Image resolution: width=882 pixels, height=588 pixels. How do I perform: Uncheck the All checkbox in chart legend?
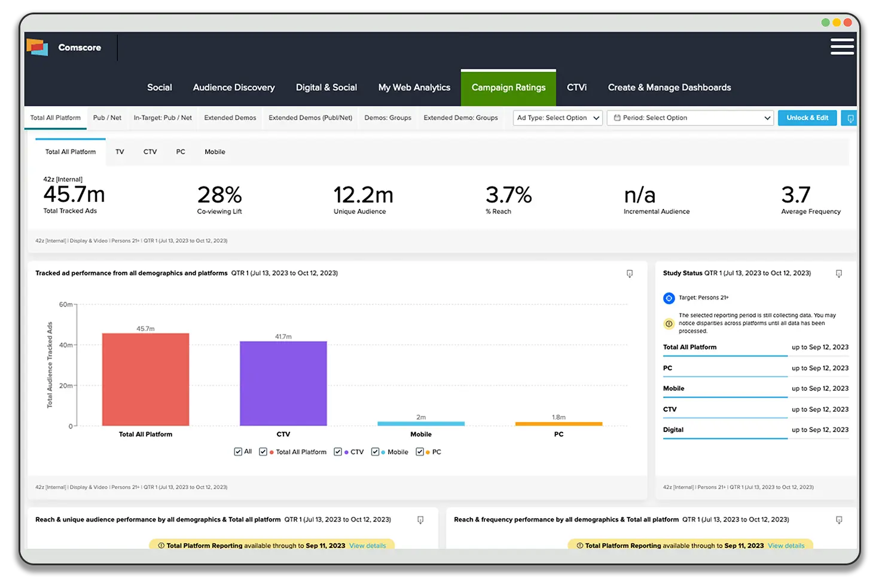pos(238,452)
